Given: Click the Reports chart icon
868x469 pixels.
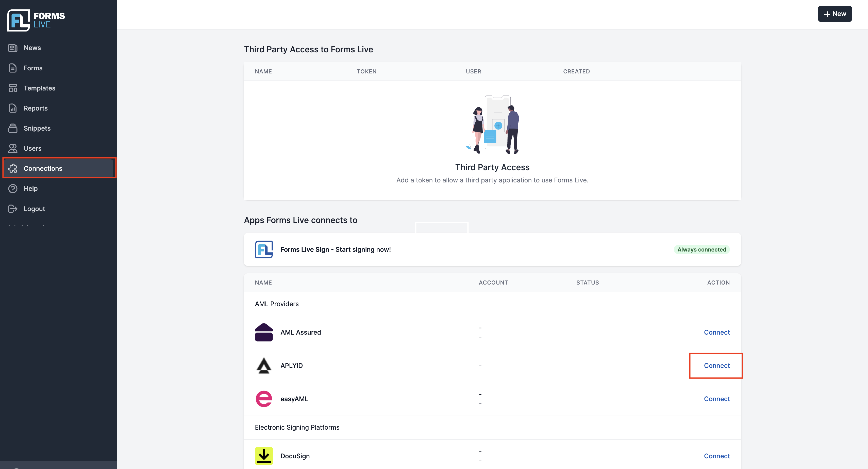Looking at the screenshot, I should point(13,108).
